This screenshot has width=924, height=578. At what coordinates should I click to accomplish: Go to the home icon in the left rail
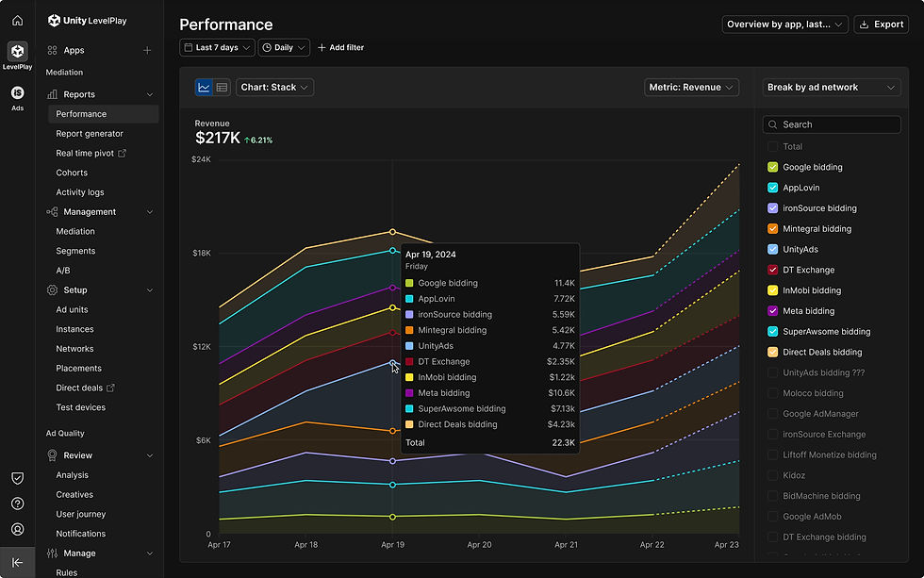click(17, 21)
